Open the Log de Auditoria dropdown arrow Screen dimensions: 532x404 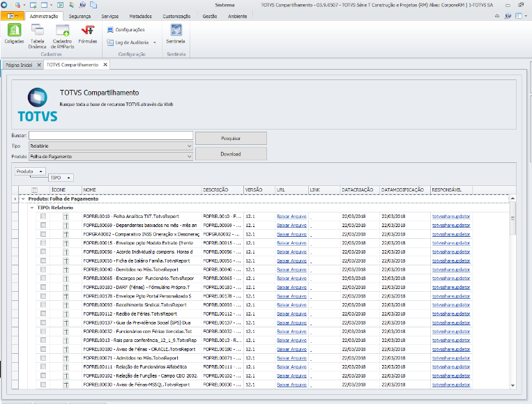[x=155, y=42]
